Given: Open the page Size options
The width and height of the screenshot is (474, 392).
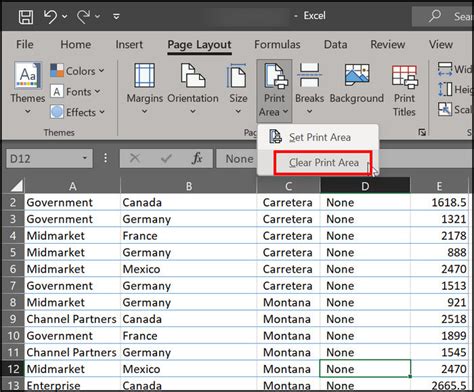Looking at the screenshot, I should (238, 89).
